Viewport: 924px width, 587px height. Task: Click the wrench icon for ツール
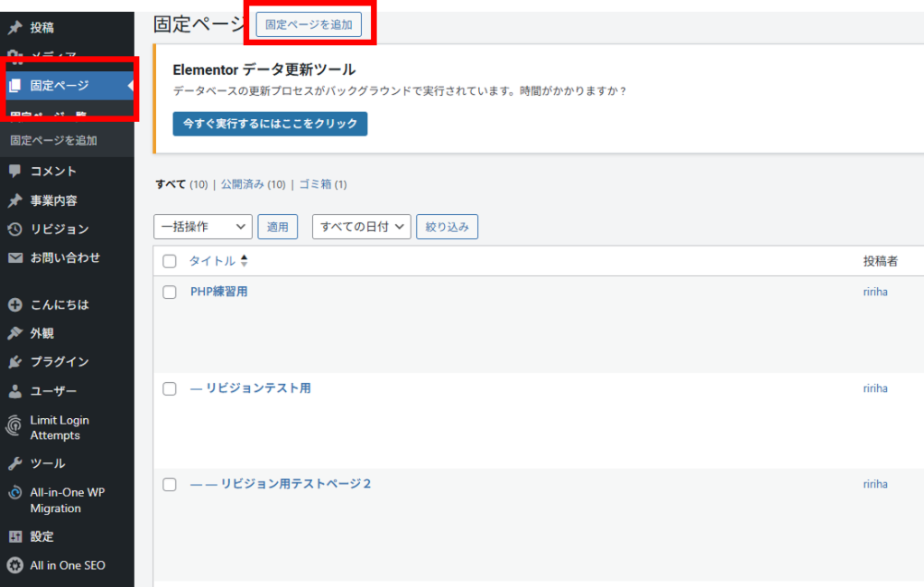point(14,463)
